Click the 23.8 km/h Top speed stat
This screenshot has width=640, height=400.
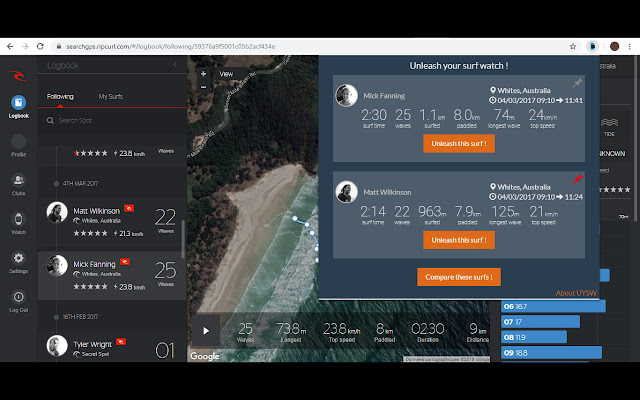[342, 332]
